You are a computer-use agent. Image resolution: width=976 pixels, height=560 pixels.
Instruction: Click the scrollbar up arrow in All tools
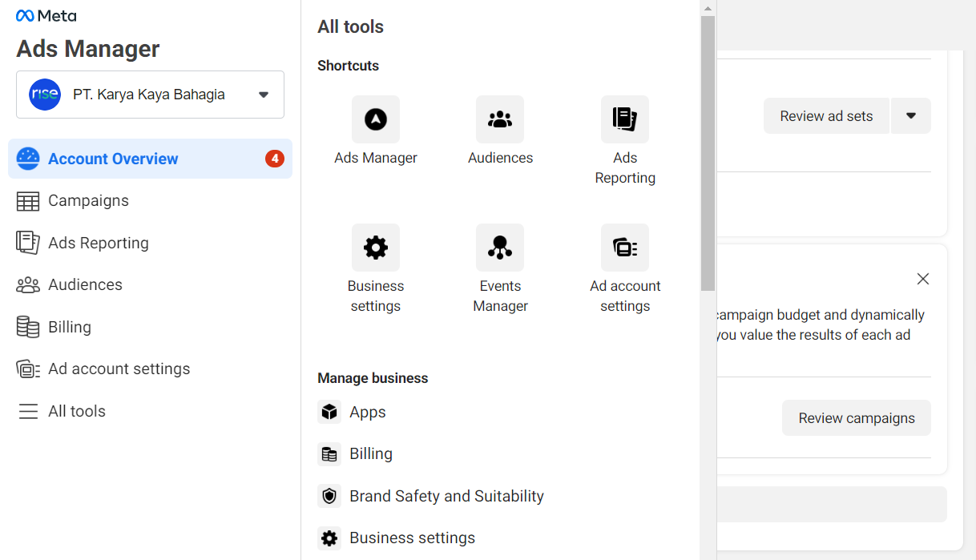click(708, 8)
